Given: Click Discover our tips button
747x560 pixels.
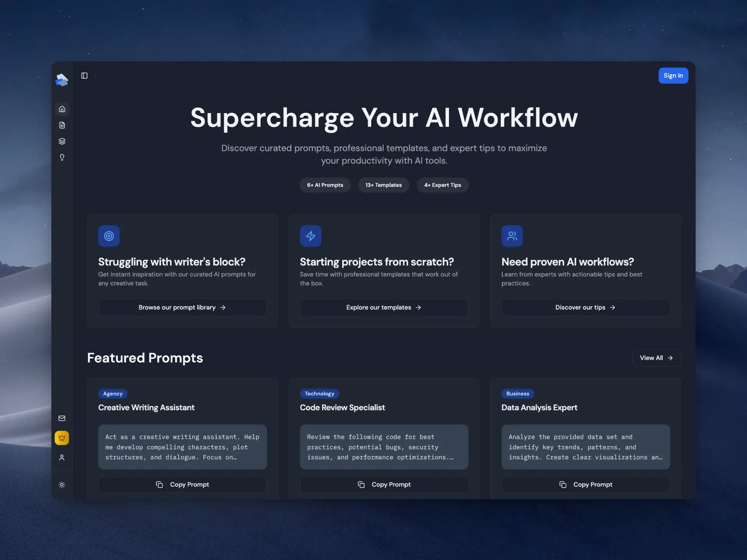Looking at the screenshot, I should (585, 308).
